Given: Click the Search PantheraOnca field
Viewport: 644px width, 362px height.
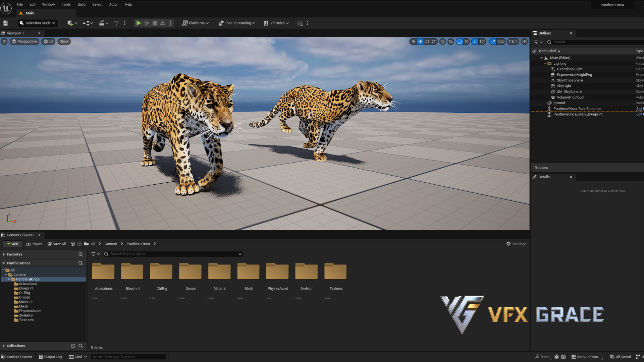Looking at the screenshot, I should 173,254.
